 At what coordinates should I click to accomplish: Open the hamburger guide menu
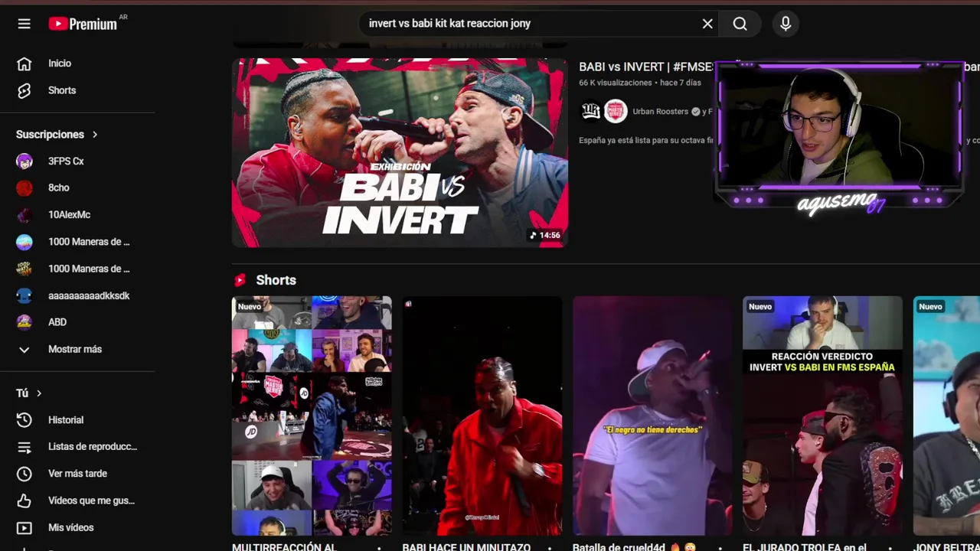(24, 24)
